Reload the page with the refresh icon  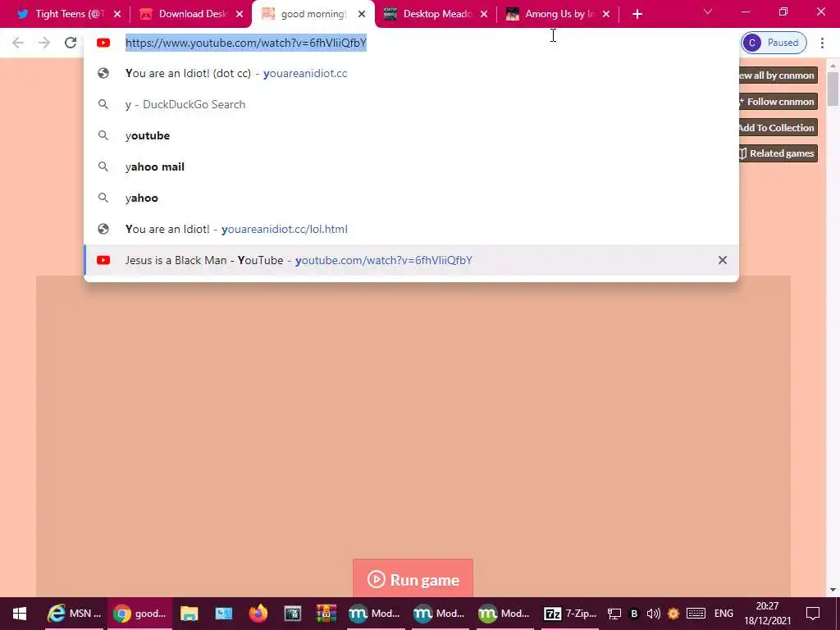click(x=71, y=43)
